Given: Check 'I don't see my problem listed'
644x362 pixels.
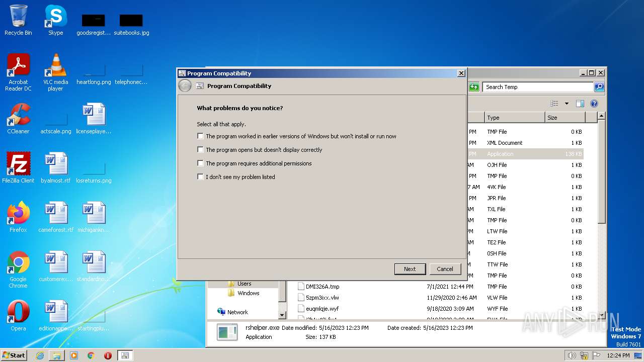Looking at the screenshot, I should 200,177.
